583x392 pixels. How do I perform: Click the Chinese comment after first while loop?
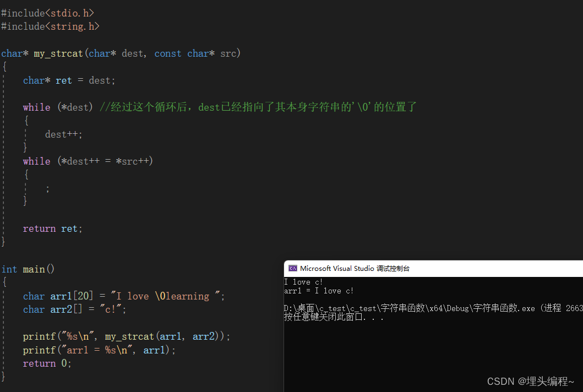256,107
